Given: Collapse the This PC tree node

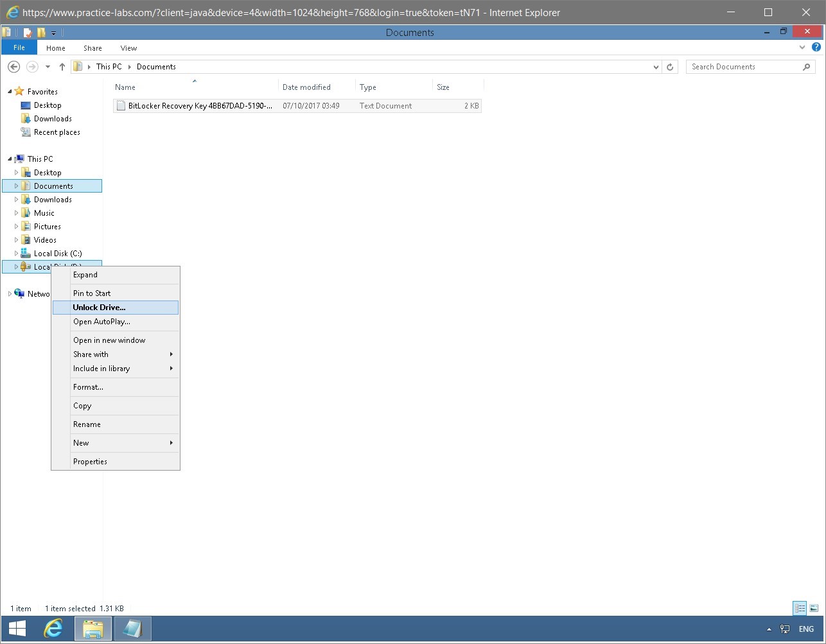Looking at the screenshot, I should coord(9,159).
